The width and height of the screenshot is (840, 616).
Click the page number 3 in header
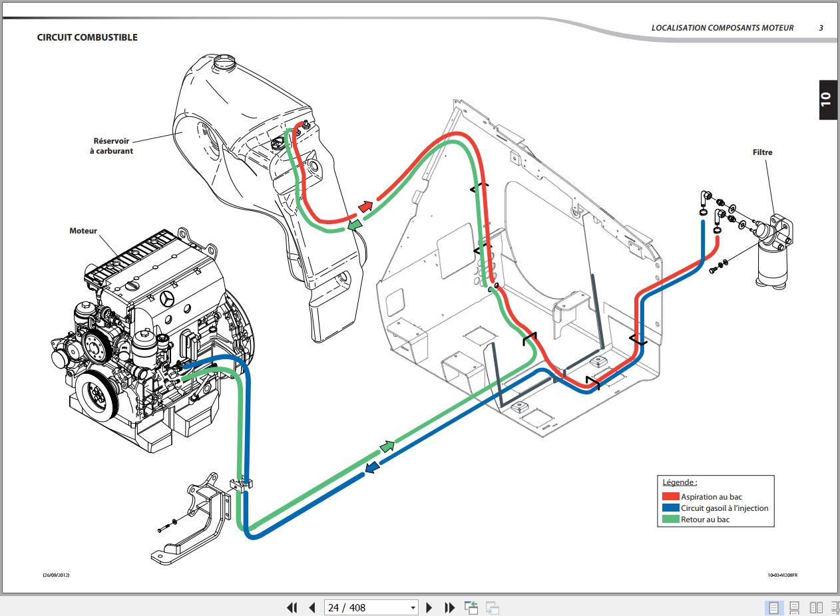click(821, 28)
